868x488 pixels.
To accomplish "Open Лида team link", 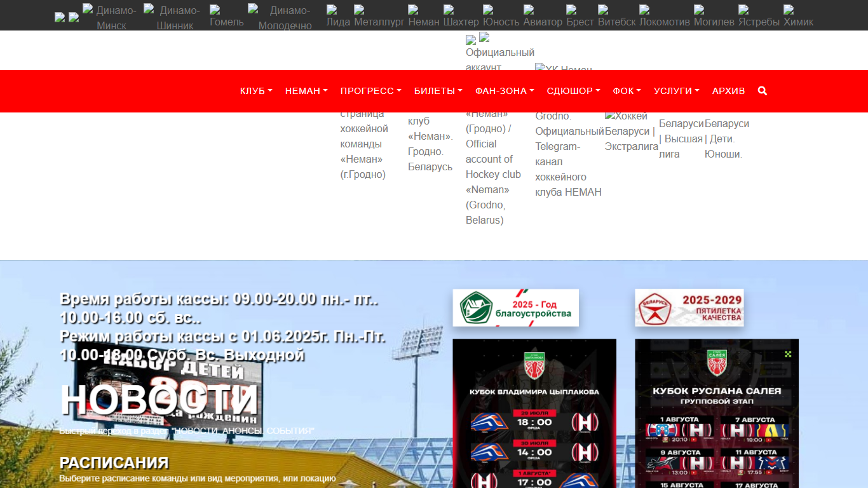I will pyautogui.click(x=338, y=17).
